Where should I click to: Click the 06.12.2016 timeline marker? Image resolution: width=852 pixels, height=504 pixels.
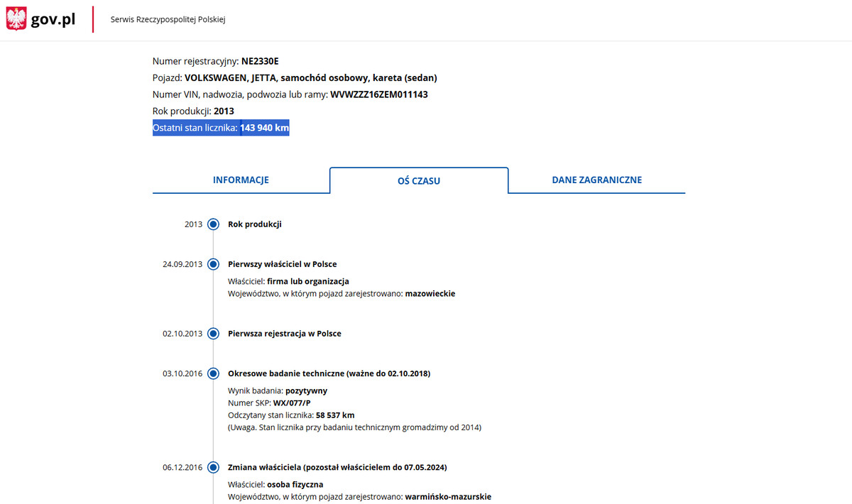point(213,467)
